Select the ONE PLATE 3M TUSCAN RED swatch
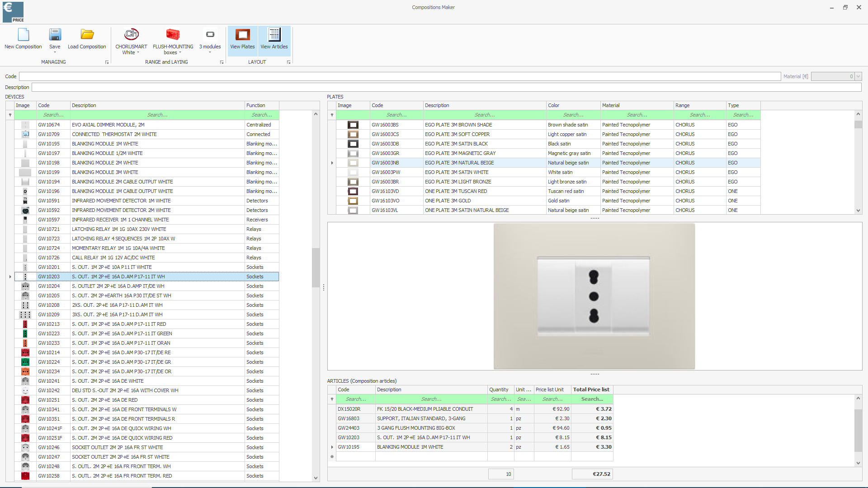The height and width of the screenshot is (488, 868). pyautogui.click(x=353, y=191)
